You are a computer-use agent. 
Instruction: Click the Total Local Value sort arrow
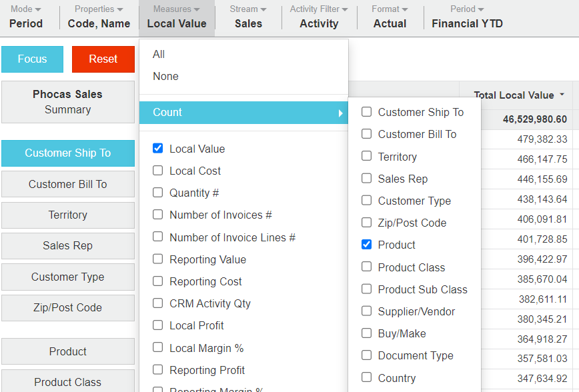pyautogui.click(x=562, y=95)
